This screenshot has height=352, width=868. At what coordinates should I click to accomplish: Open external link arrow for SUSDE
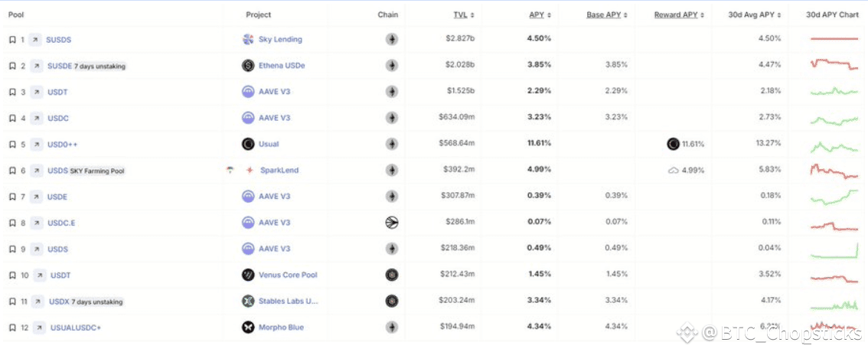coord(36,66)
